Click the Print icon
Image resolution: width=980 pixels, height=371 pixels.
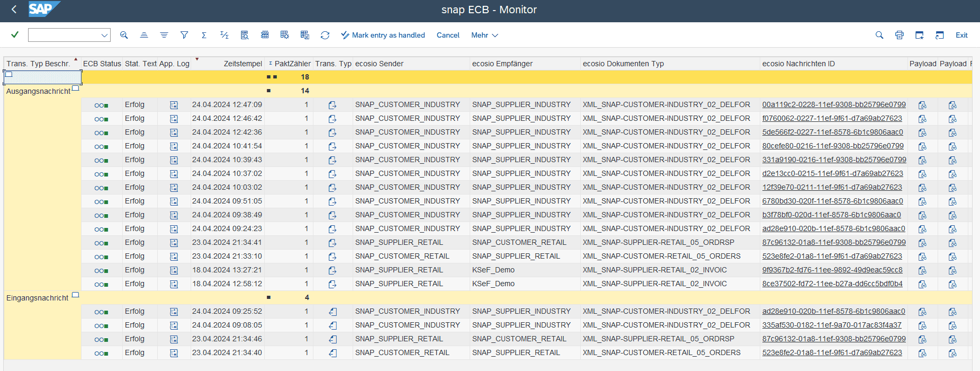pyautogui.click(x=899, y=35)
